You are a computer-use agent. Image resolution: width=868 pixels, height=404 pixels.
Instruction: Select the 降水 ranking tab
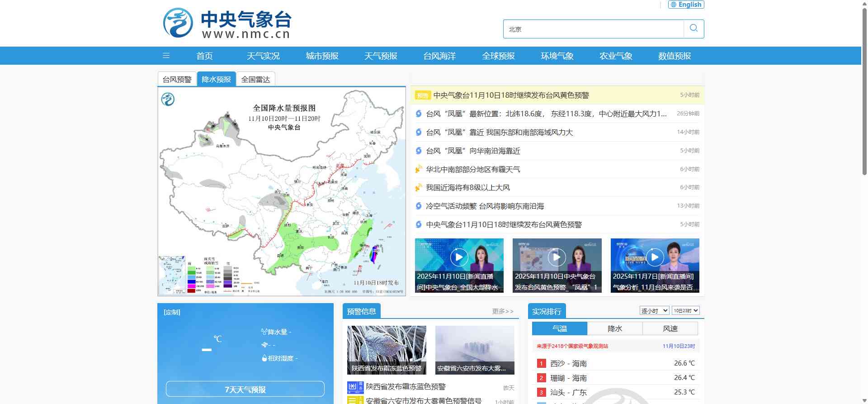coord(614,328)
